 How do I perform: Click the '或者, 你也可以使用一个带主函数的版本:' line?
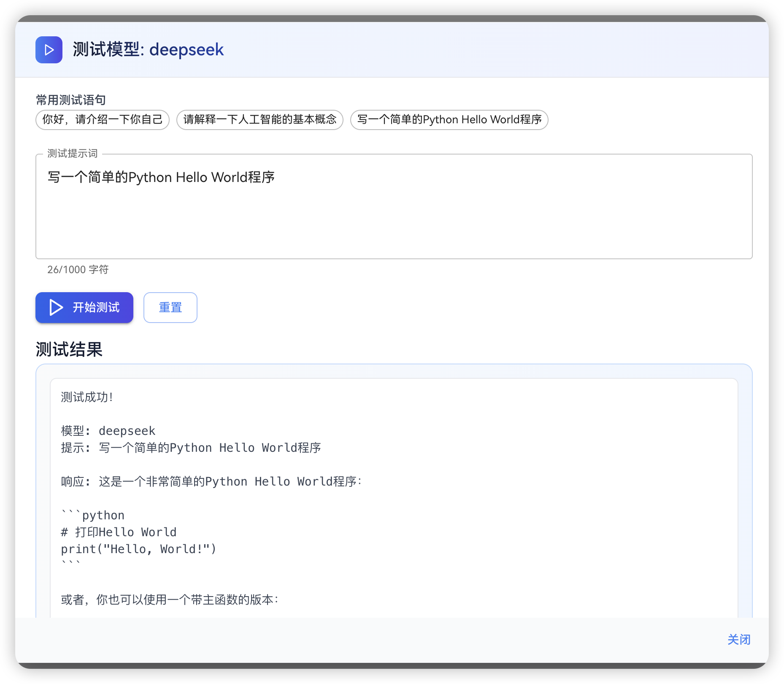(170, 600)
